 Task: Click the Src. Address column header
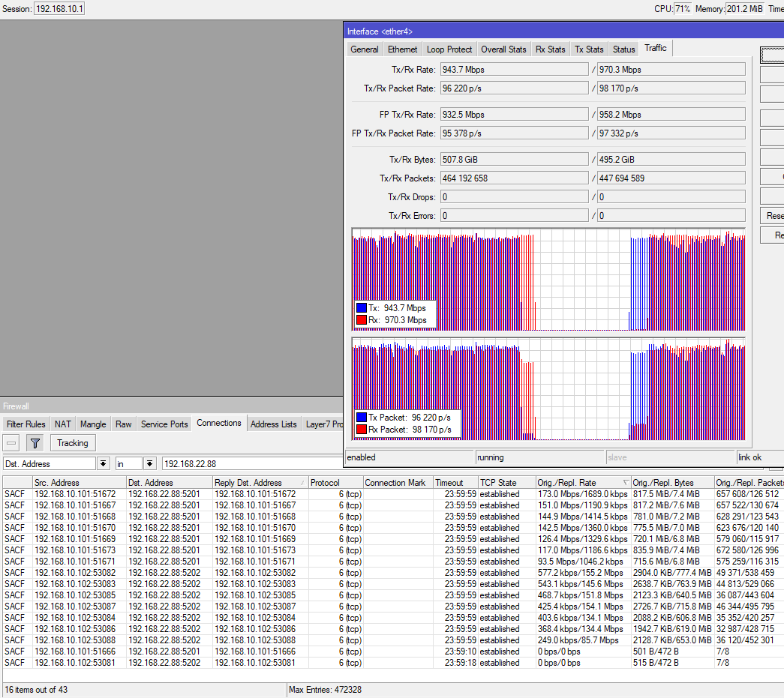tap(56, 483)
